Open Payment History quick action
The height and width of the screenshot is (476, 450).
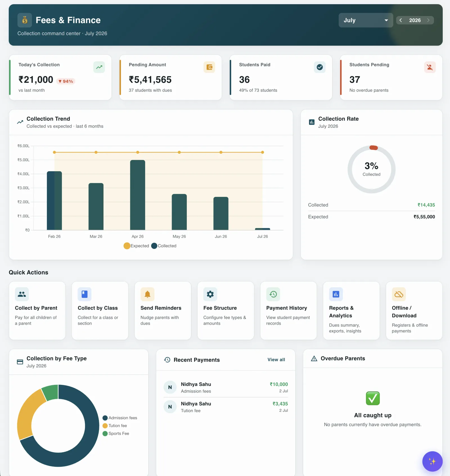(289, 311)
